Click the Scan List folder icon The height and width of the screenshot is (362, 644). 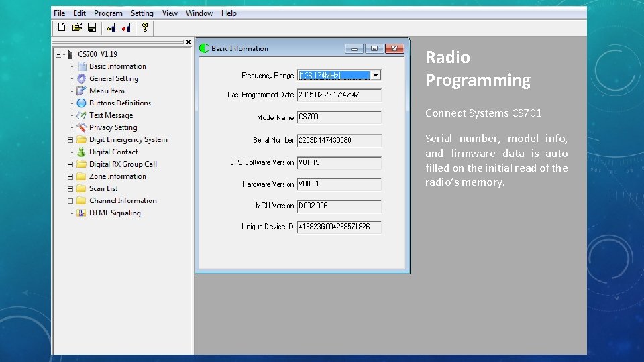pyautogui.click(x=82, y=188)
